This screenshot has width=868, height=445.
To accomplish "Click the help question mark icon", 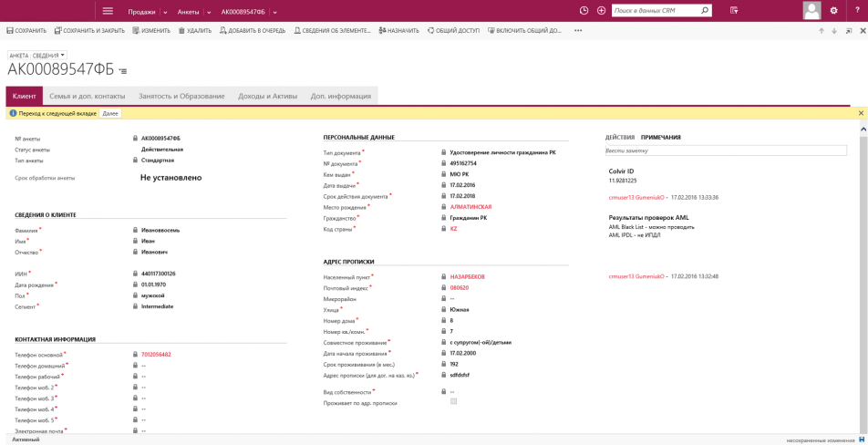I will coord(857,11).
